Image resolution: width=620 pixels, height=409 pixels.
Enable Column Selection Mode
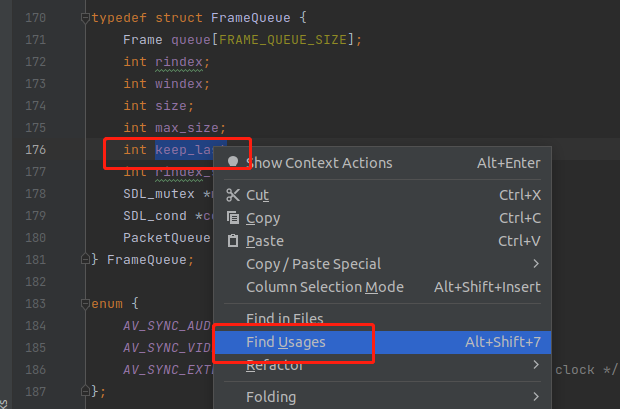[x=325, y=287]
